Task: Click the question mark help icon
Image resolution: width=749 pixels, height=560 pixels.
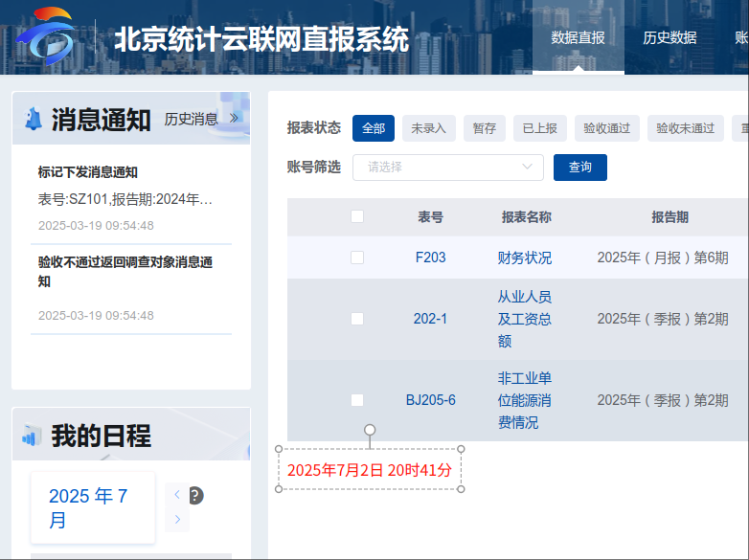Action: coord(196,496)
